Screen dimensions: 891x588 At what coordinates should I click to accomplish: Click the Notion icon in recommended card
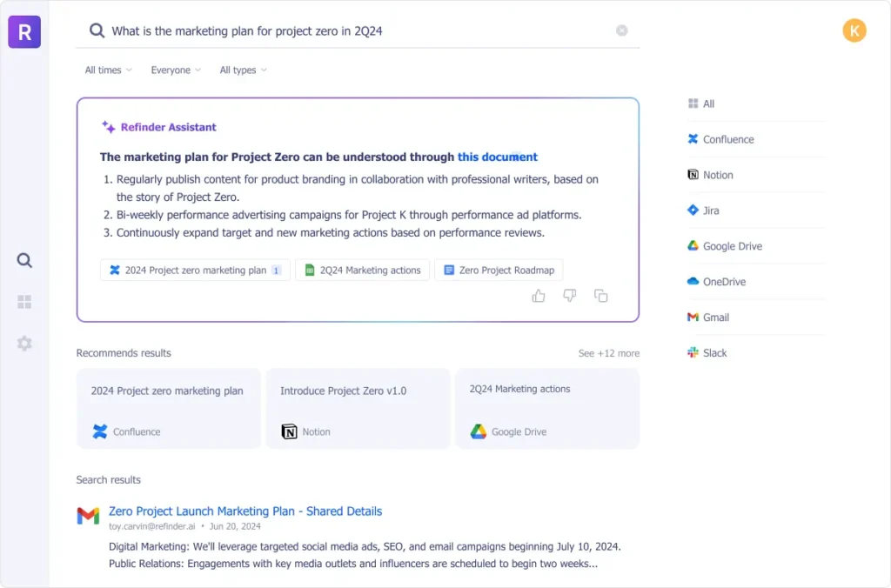pos(289,431)
